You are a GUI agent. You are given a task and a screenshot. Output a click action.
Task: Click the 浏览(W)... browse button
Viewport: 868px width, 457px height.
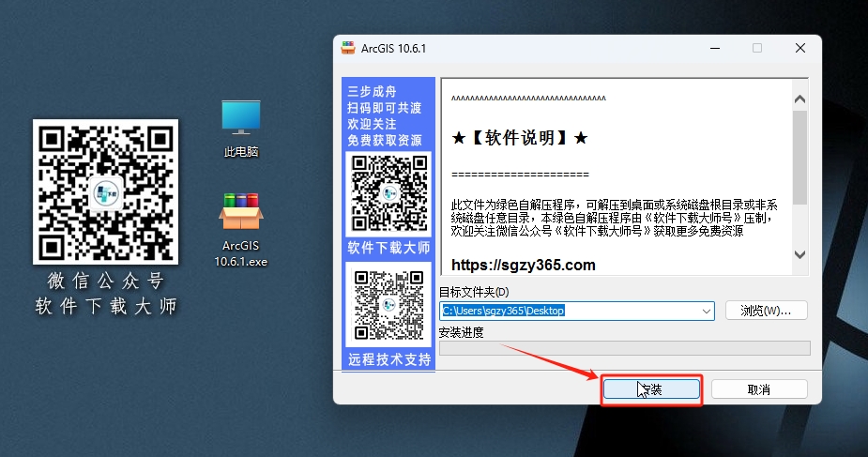point(766,311)
